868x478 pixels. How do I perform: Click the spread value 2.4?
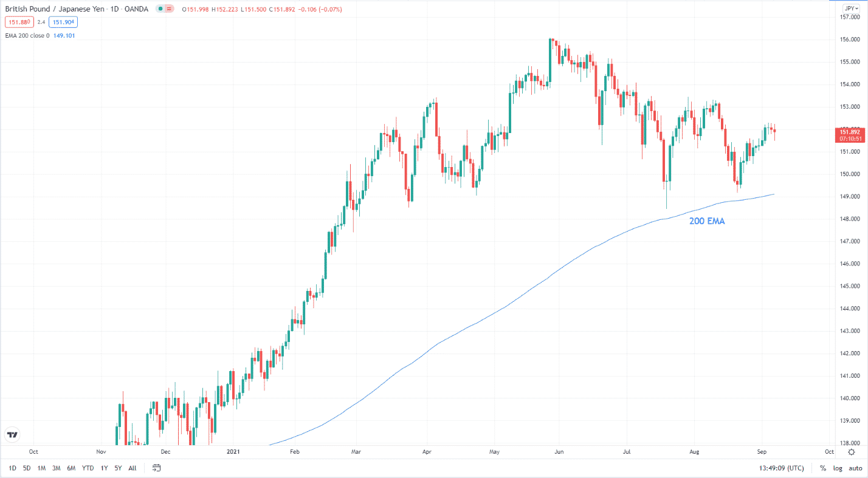click(x=41, y=22)
